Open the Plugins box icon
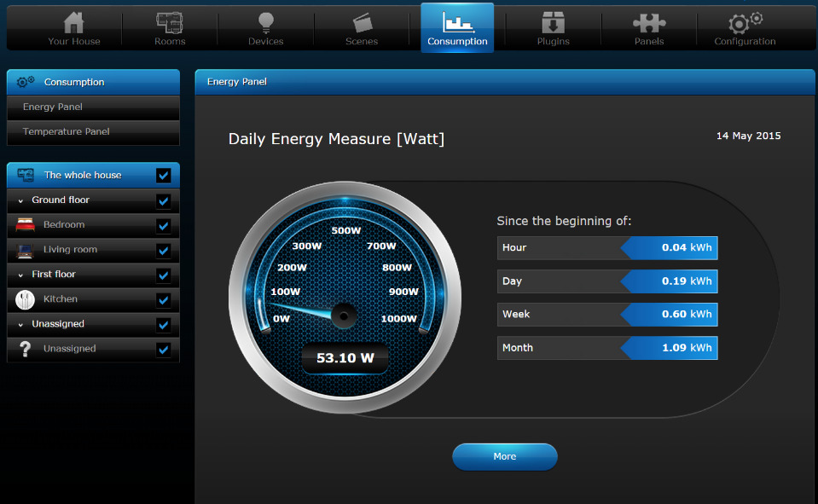The image size is (818, 504). click(553, 23)
